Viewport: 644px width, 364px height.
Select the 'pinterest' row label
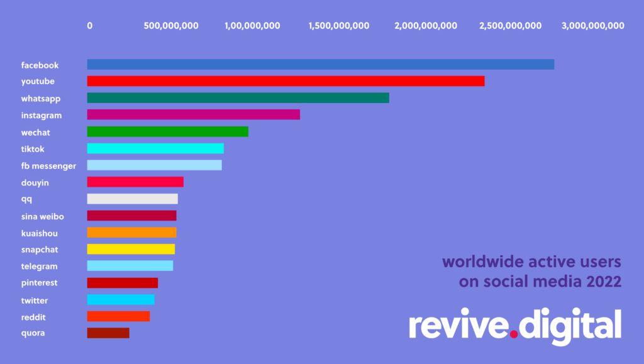pos(40,283)
